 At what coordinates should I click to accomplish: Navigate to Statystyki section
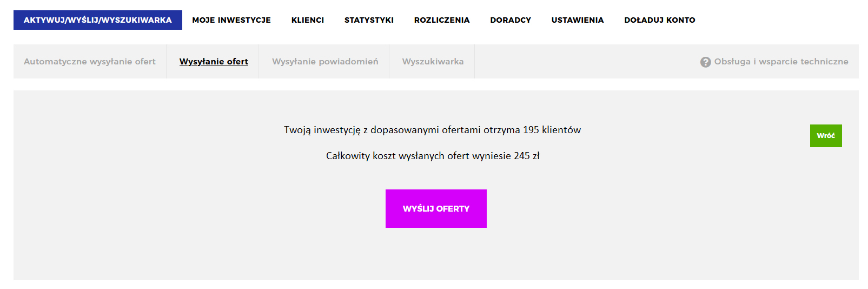click(369, 20)
